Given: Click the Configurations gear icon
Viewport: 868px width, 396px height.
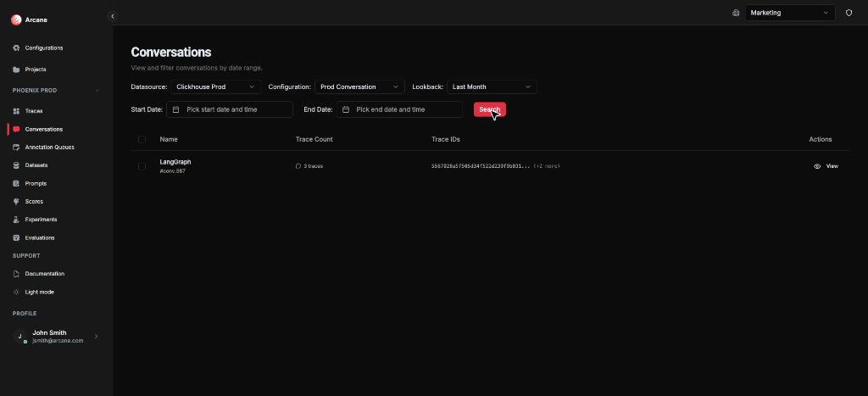Looking at the screenshot, I should click(x=16, y=48).
